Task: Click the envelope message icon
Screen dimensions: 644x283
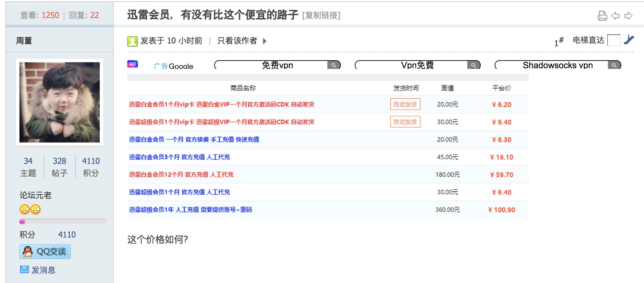Action: click(24, 269)
